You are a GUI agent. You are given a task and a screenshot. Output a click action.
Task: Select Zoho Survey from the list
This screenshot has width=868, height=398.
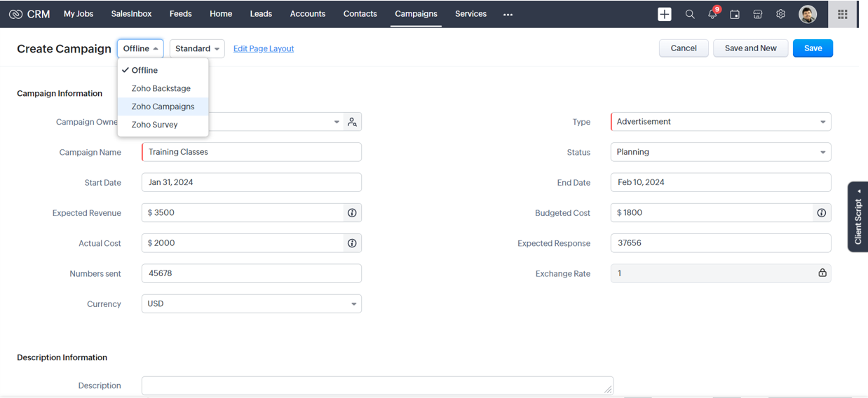163,125
